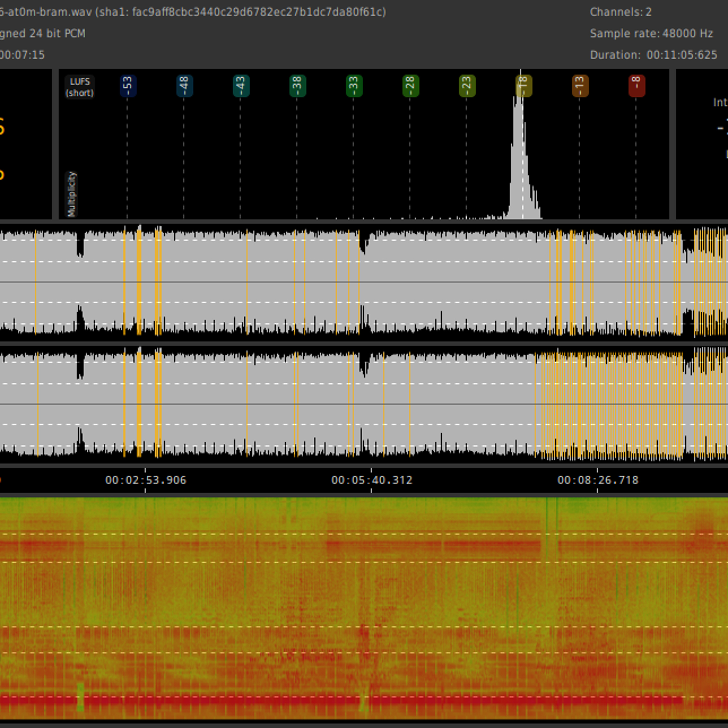Click the Channels: 2 info text
Image resolution: width=728 pixels, height=728 pixels.
pyautogui.click(x=620, y=12)
